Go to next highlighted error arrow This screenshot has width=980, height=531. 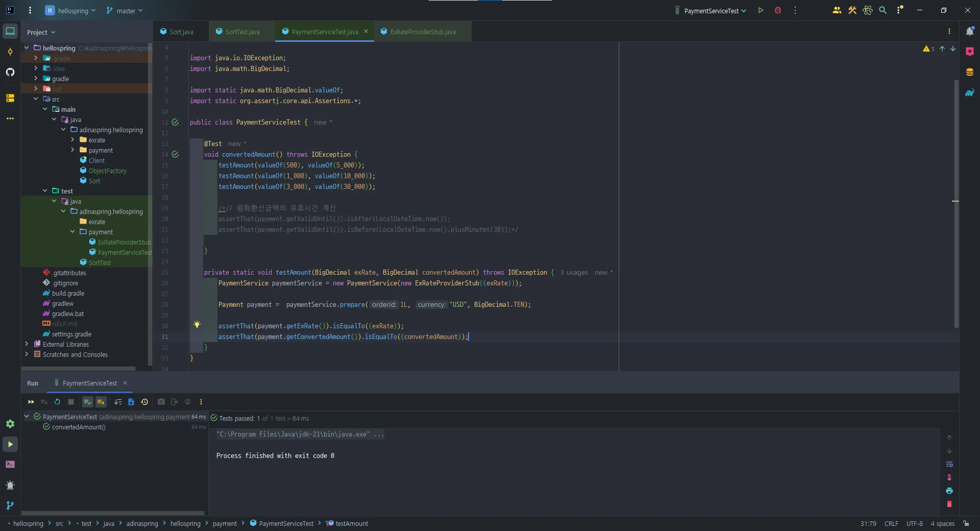953,49
